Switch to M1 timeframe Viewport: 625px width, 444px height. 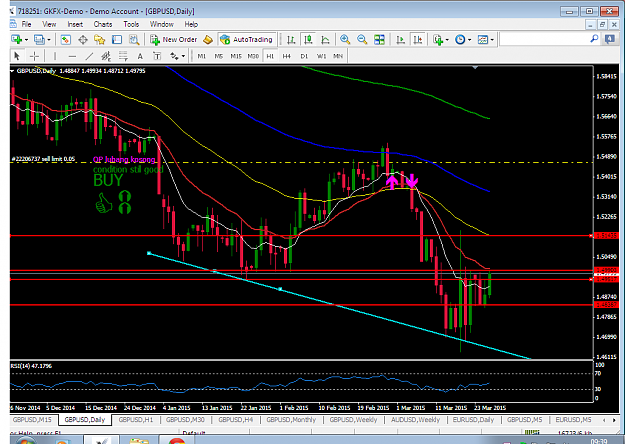pyautogui.click(x=202, y=56)
